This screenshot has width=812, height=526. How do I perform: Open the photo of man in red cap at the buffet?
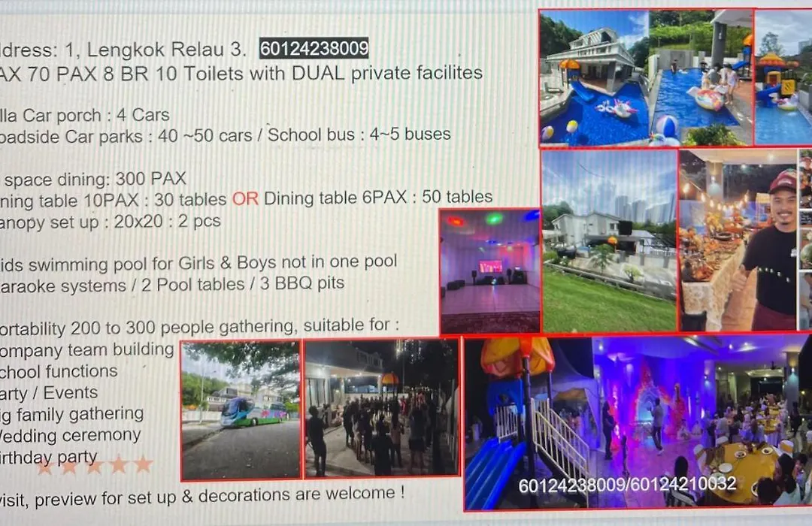tap(738, 240)
